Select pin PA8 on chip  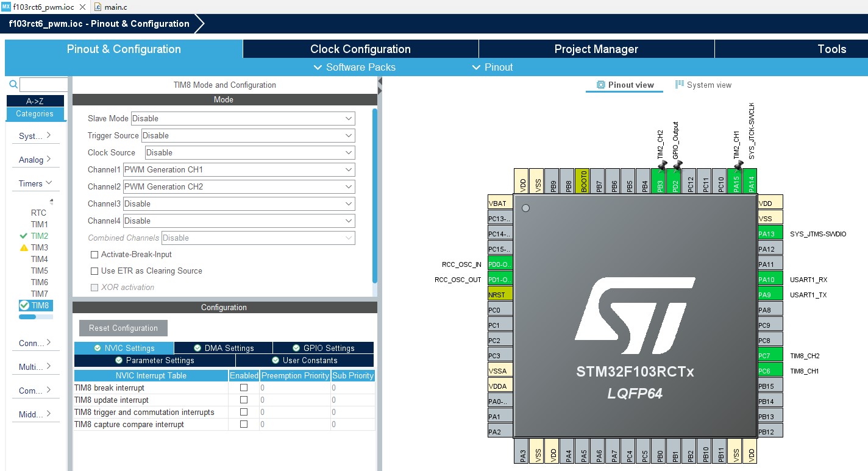click(770, 310)
